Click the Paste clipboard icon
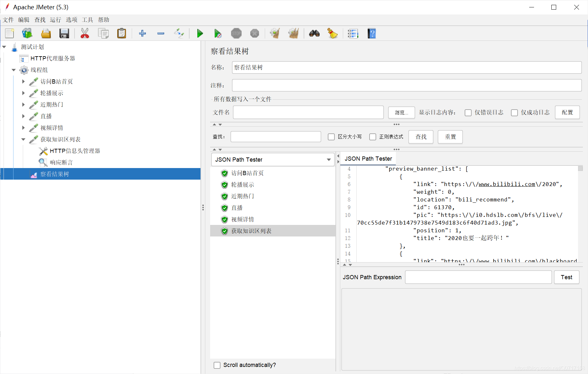This screenshot has width=588, height=374. pos(122,33)
